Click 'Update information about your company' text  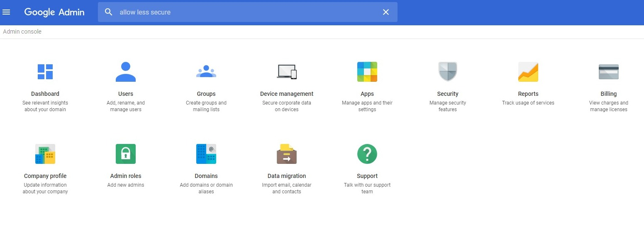(45, 188)
